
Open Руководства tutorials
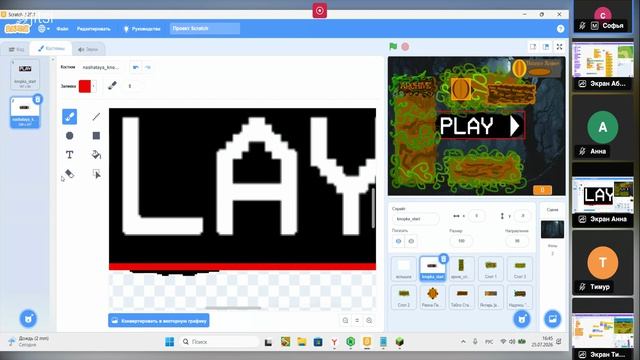coord(142,29)
